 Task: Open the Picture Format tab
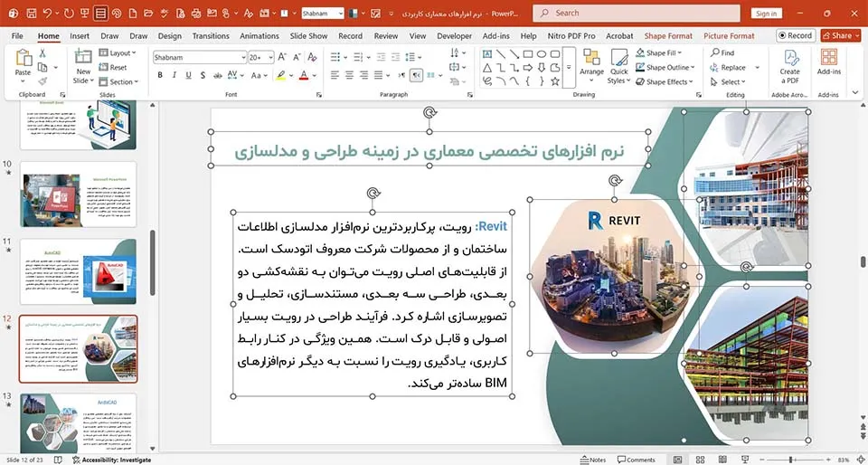tap(729, 36)
